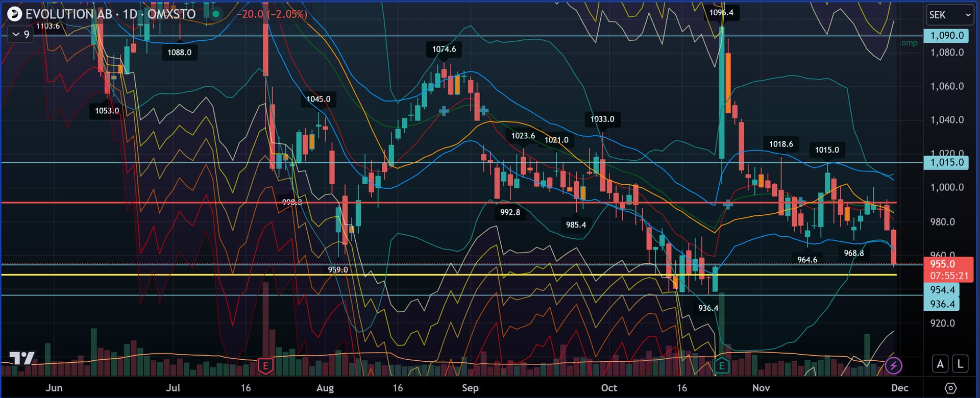Click the 1,090.0 price tag on axis
The image size is (980, 398).
[946, 36]
